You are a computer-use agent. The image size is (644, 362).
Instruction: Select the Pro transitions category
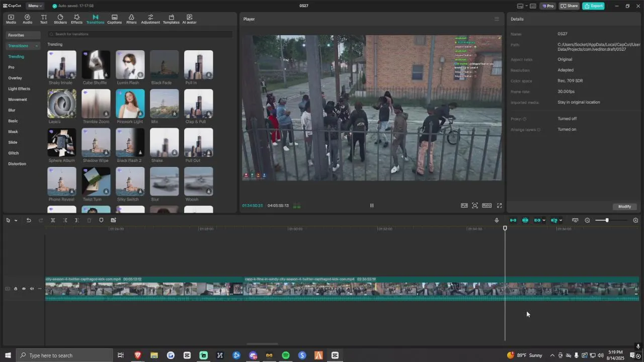coord(11,67)
